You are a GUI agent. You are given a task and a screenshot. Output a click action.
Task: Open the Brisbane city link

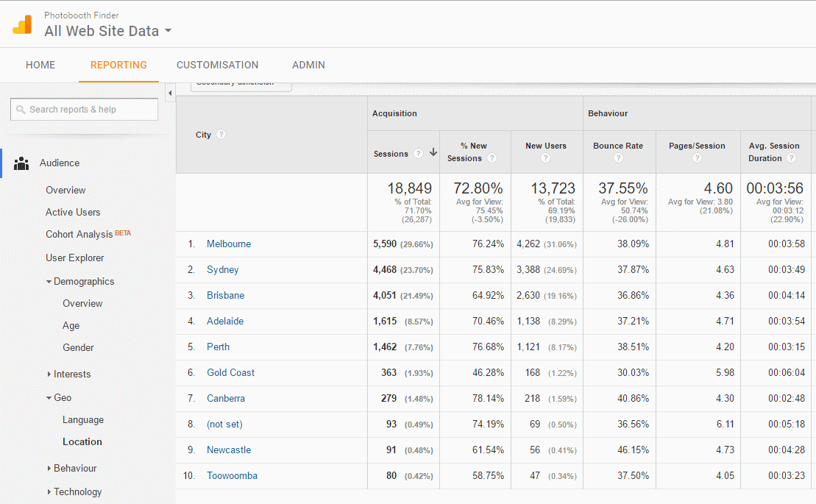point(225,296)
